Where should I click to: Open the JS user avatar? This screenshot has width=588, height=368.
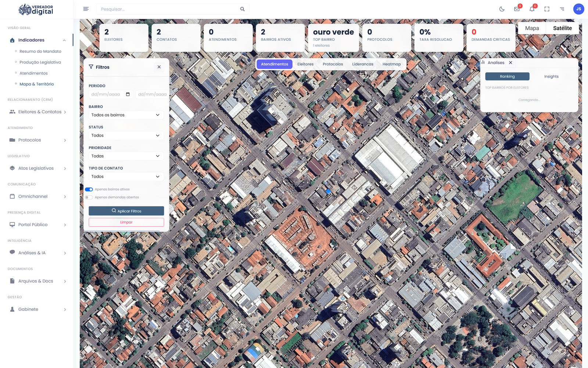click(578, 9)
